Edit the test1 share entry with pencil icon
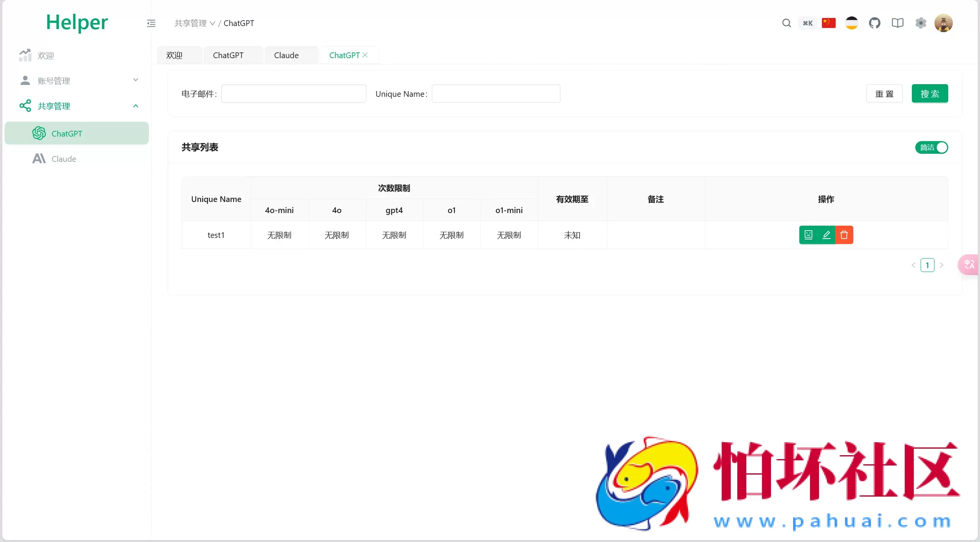 point(826,234)
